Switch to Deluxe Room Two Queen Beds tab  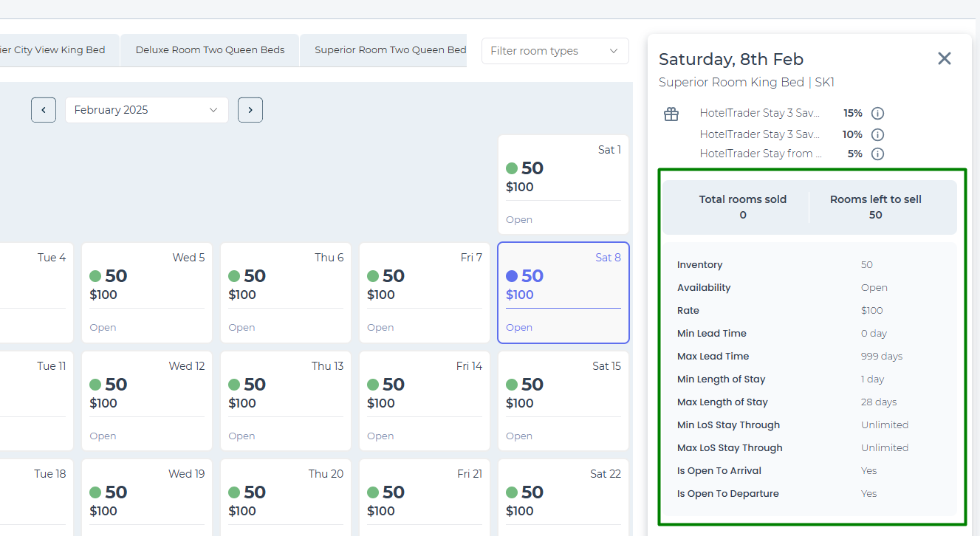210,50
